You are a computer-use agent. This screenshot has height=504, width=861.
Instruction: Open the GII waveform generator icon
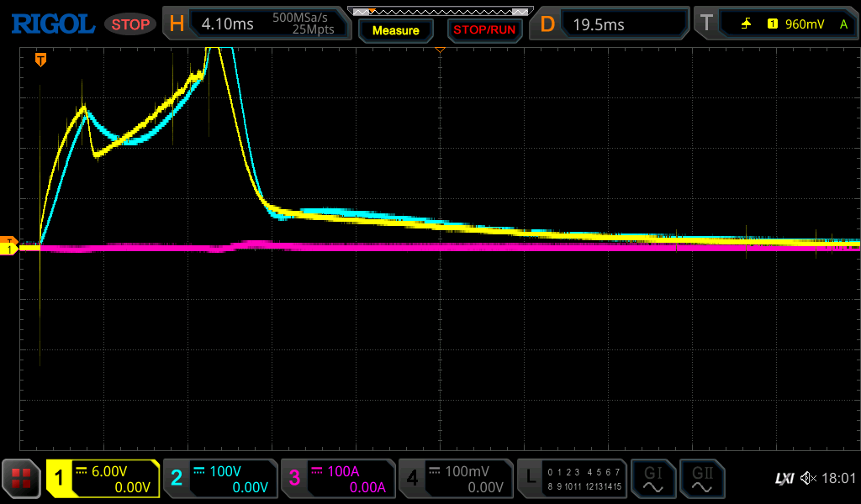point(701,479)
